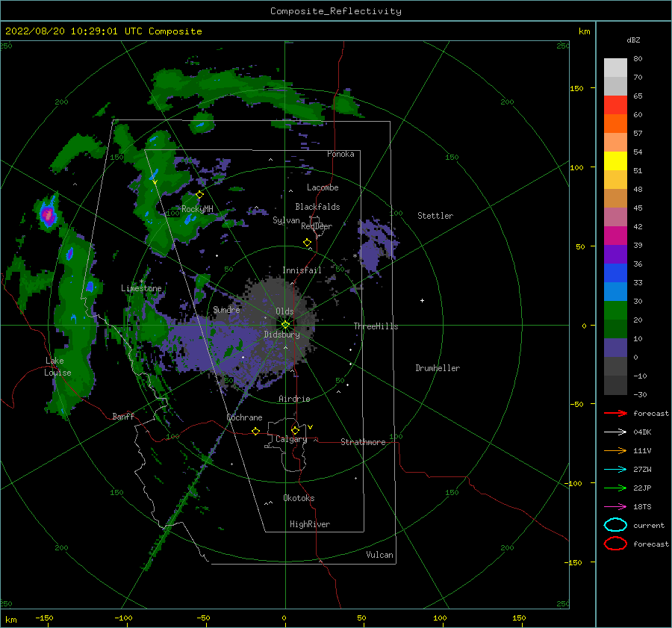Select the RedDeer city label

pos(317,226)
